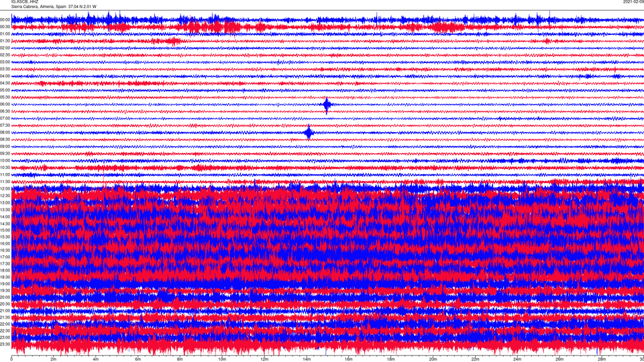Click the 6m axis tick label
644x362 pixels.
tap(138, 359)
